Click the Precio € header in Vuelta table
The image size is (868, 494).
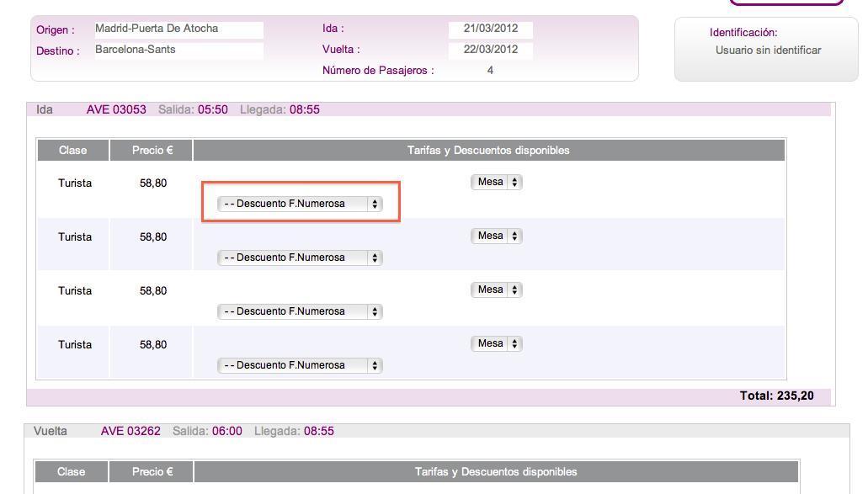tap(152, 472)
